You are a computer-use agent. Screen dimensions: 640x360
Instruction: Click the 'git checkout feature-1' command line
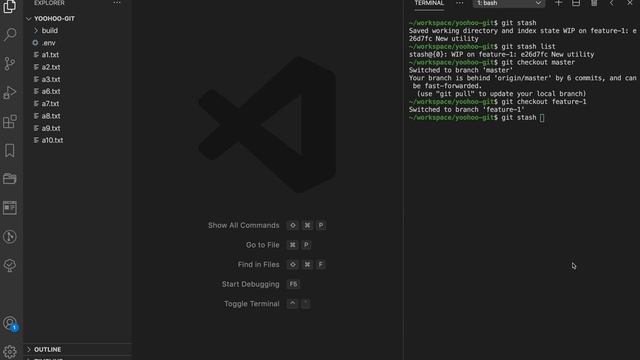pyautogui.click(x=498, y=102)
